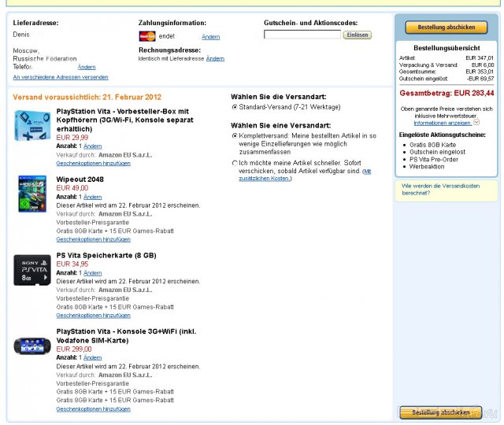Screen dimensions: 504x425
Task: Choose the Komplettversand shipping radio button
Action: (x=235, y=135)
